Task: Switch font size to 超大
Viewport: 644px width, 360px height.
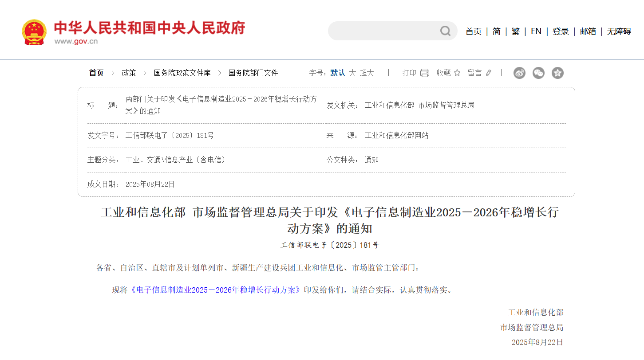Action: click(x=367, y=73)
